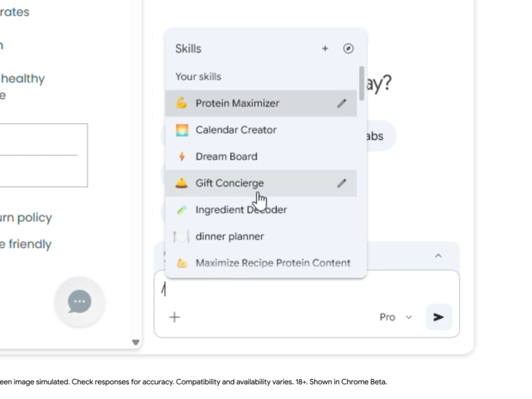Edit the Protein Maximizer skill
This screenshot has height=399, width=532.
click(x=341, y=103)
